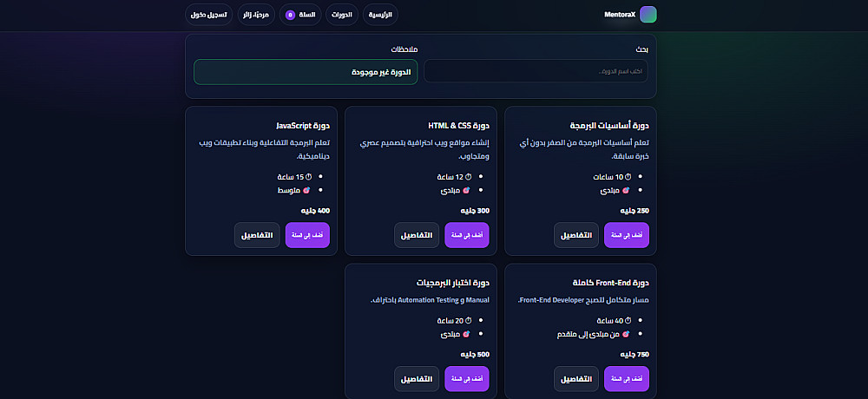868x399 pixels.
Task: Click the target level icon in HTML & CSS course
Action: 466,189
